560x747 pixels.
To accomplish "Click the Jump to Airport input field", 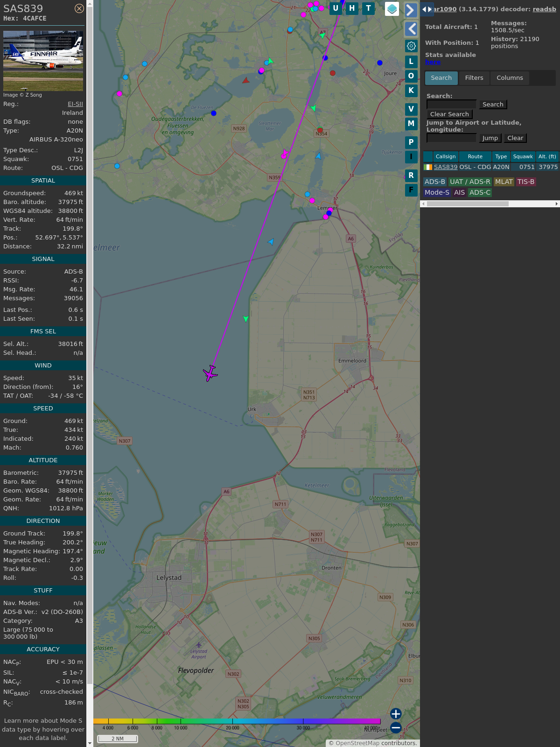I will [x=451, y=138].
